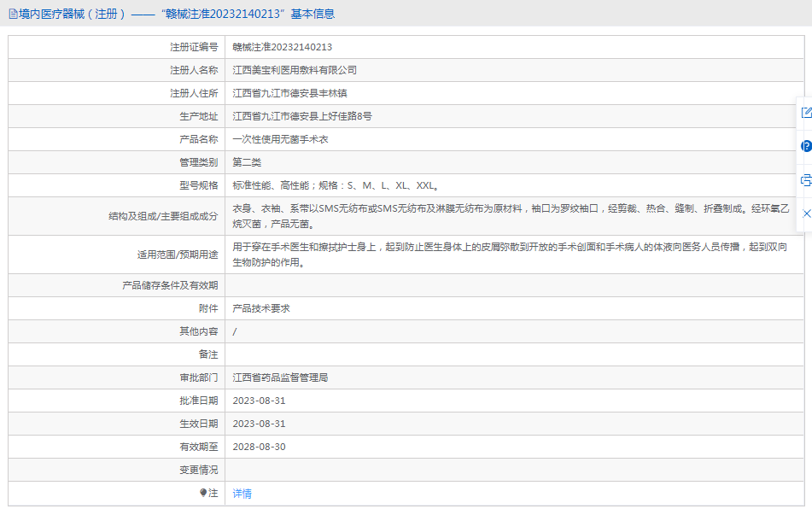Click the bulb icon beside 注
The width and height of the screenshot is (812, 509).
tap(203, 493)
